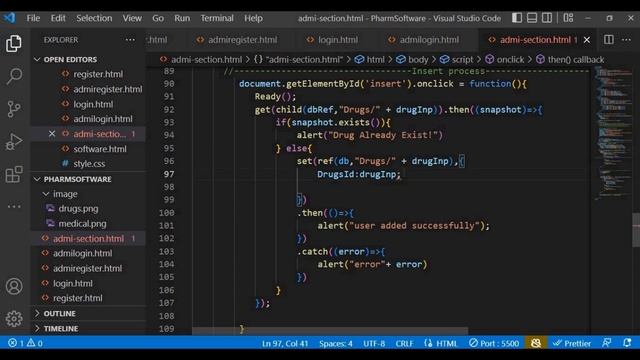Open the Run menu

(182, 18)
